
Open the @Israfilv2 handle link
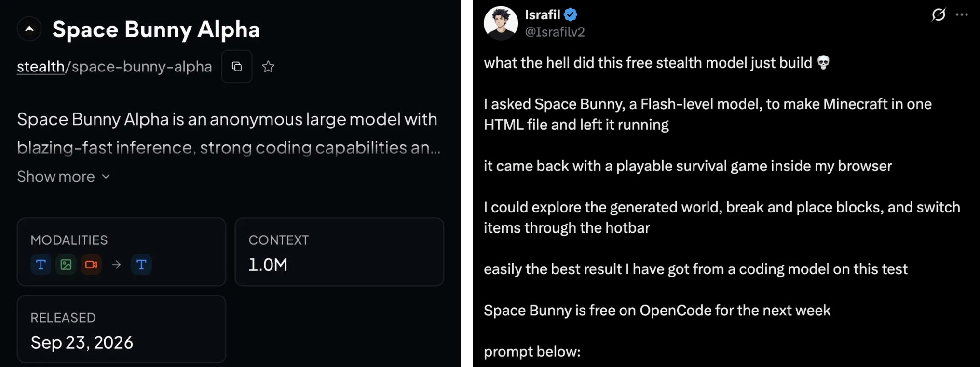pyautogui.click(x=555, y=32)
